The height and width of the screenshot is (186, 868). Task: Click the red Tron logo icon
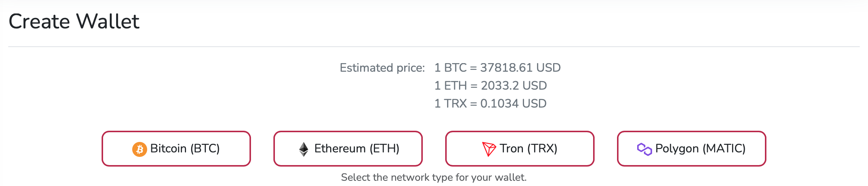coord(489,149)
